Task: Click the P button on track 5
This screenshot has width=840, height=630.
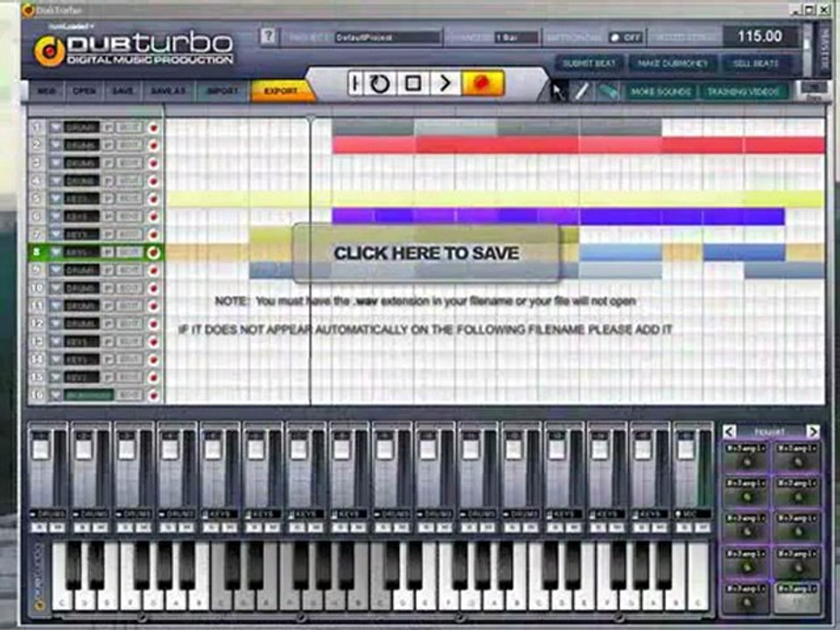Action: [x=108, y=199]
